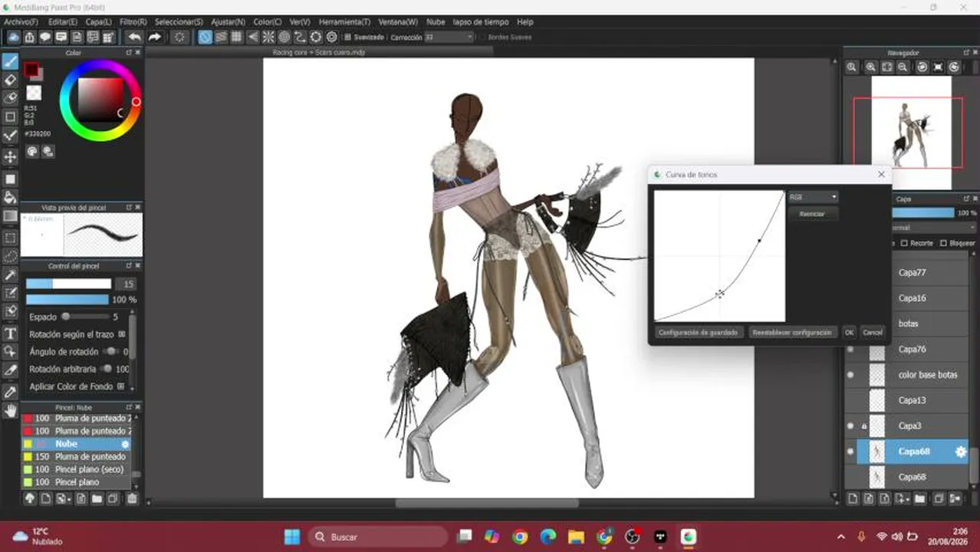The height and width of the screenshot is (552, 980).
Task: Select the Lasso selection tool
Action: [x=10, y=256]
